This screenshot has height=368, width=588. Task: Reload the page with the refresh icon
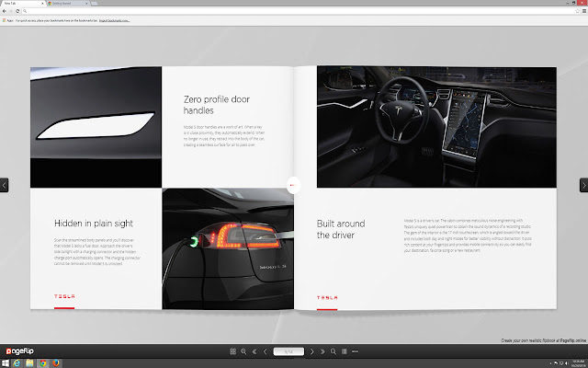pos(17,11)
